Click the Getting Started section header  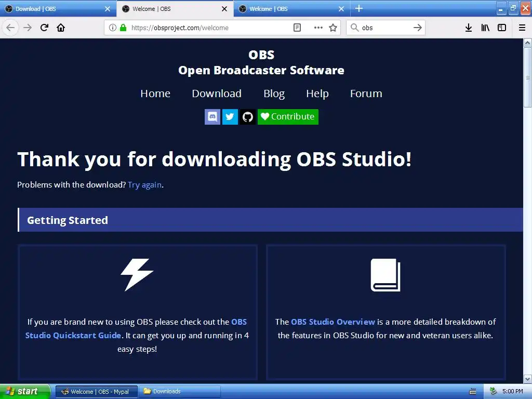[270, 220]
